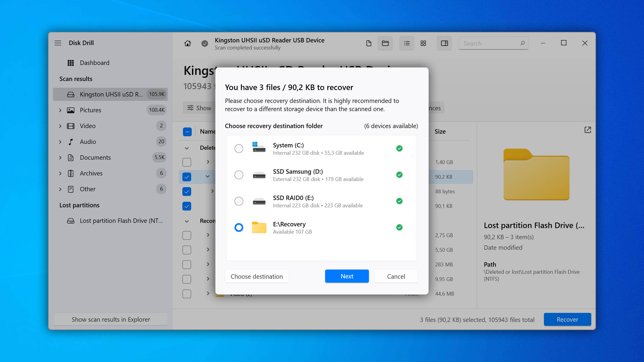Screen dimensions: 644x362
Task: Click the folder preview thumbnail
Action: pos(536,175)
